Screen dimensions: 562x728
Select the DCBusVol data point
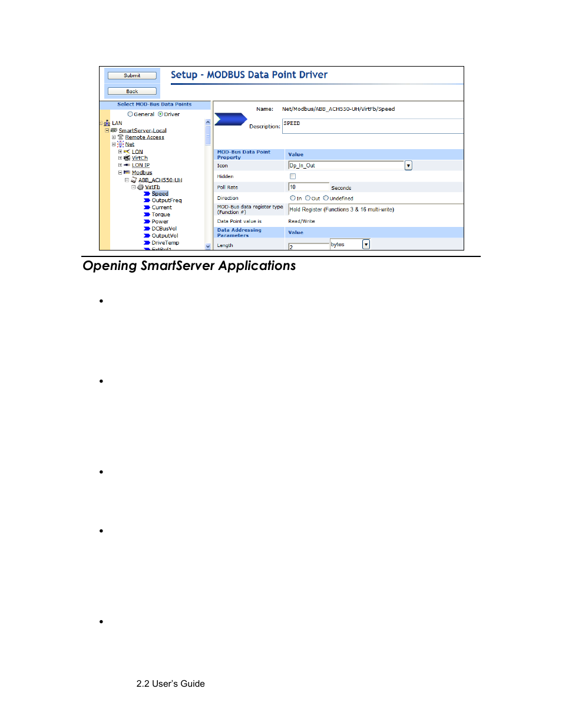tap(164, 229)
